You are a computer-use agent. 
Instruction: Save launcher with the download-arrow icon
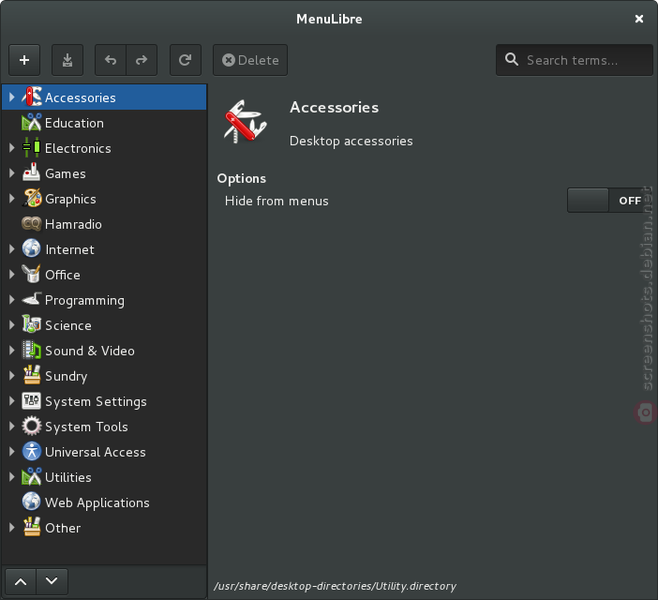(67, 60)
